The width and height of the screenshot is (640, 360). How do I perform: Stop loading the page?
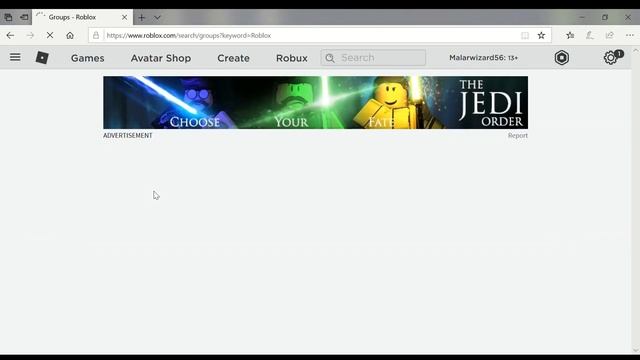point(50,36)
